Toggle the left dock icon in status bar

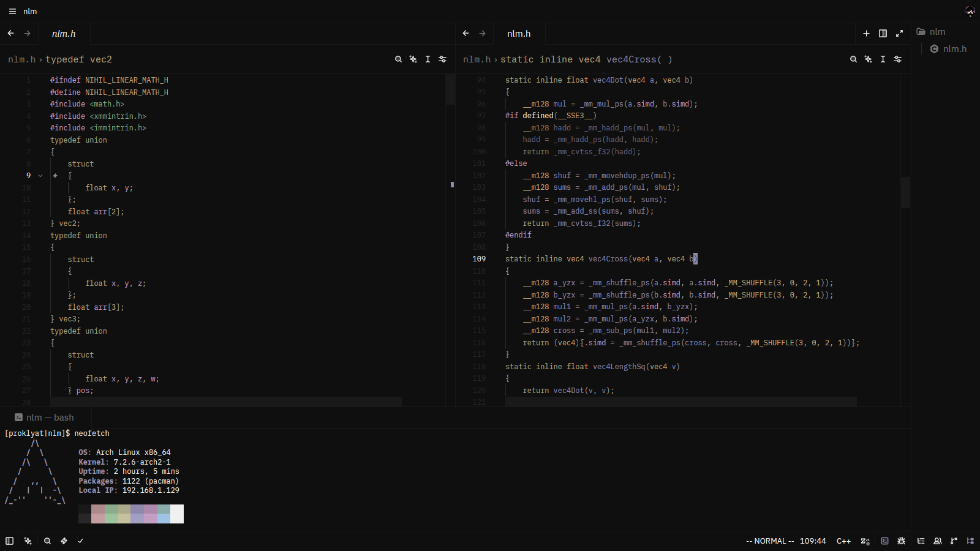[x=9, y=541]
